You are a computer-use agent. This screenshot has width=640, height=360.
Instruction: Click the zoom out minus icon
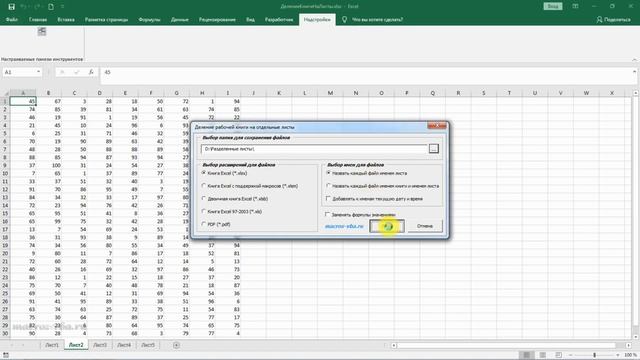coord(570,355)
